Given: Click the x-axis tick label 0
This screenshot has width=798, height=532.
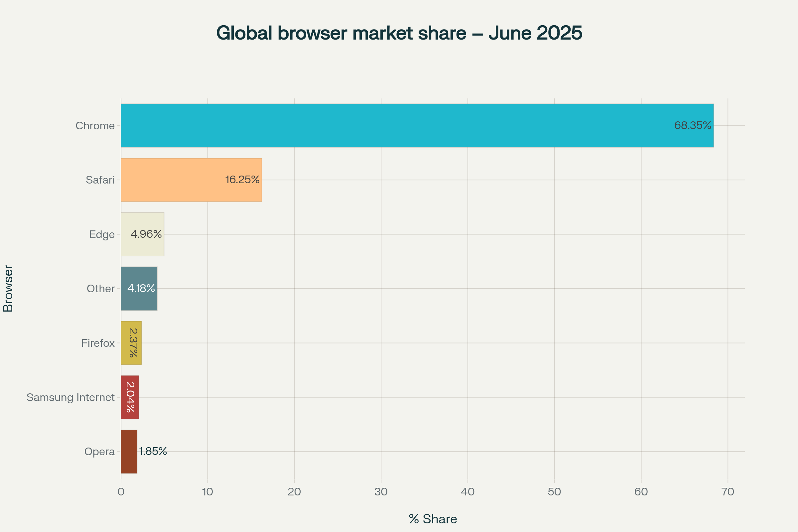Looking at the screenshot, I should pos(121,492).
